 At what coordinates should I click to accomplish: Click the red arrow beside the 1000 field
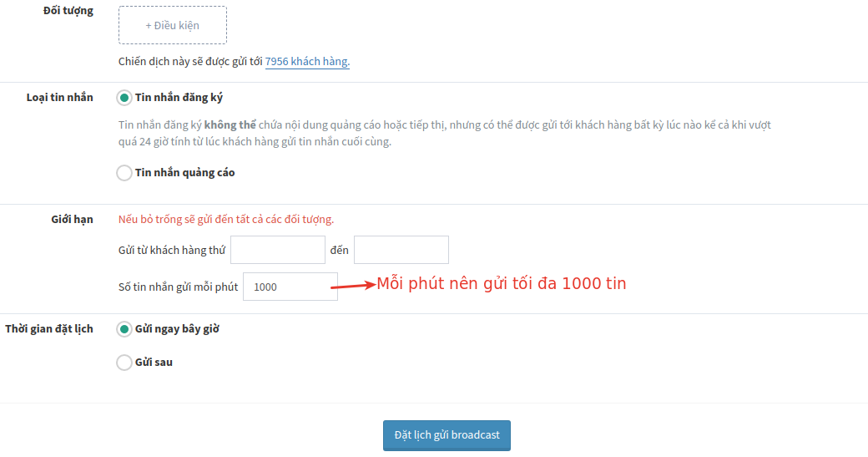(353, 286)
